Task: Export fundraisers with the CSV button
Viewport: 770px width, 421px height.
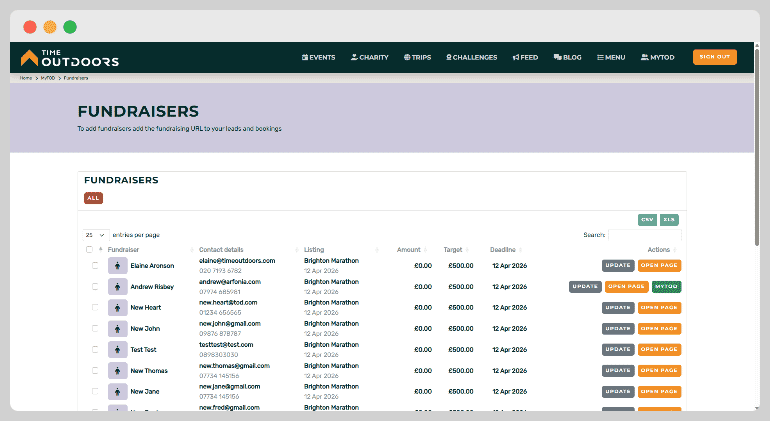Action: [647, 219]
